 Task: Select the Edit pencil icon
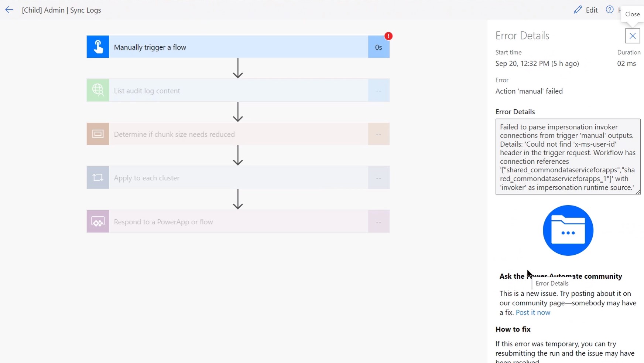578,10
